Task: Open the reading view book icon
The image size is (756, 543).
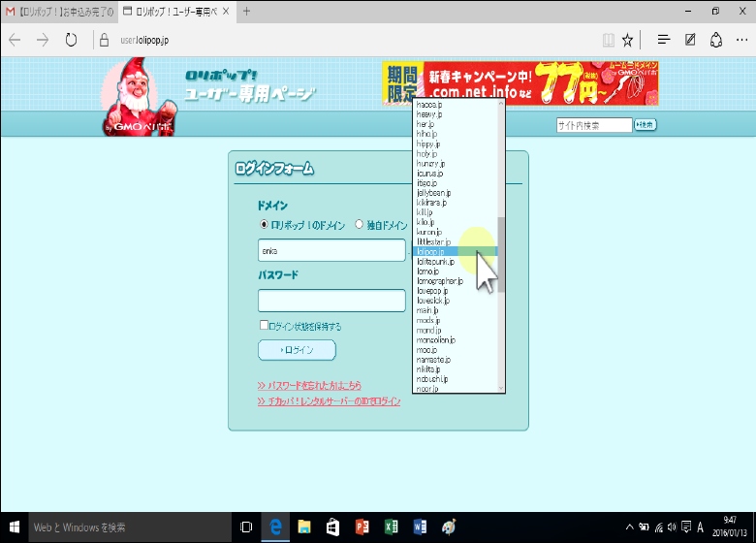Action: pyautogui.click(x=609, y=40)
